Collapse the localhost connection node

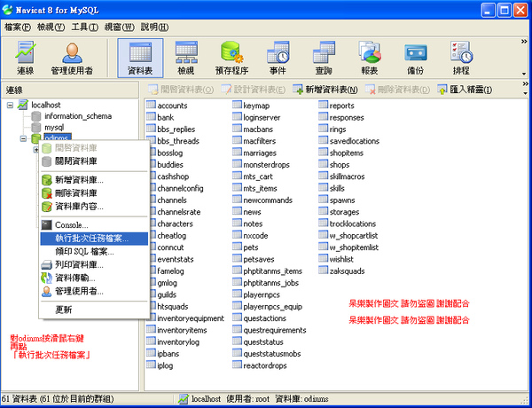pyautogui.click(x=10, y=105)
